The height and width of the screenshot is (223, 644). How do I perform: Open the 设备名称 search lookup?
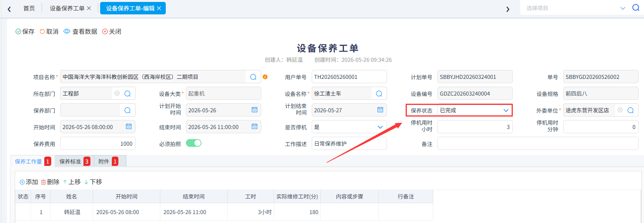[379, 94]
